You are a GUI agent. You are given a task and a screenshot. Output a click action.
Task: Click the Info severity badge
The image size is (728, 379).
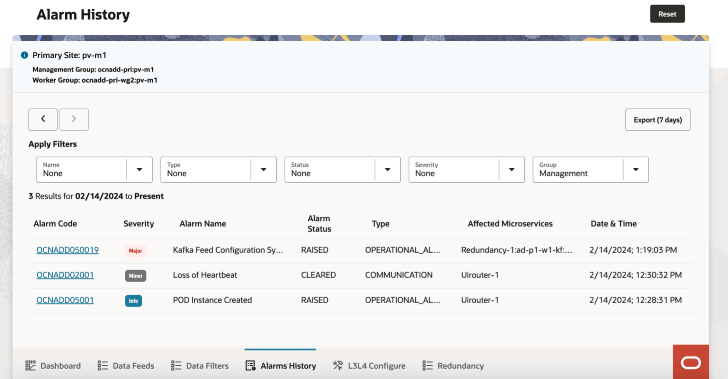pyautogui.click(x=133, y=301)
